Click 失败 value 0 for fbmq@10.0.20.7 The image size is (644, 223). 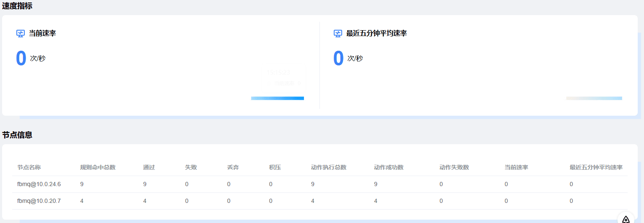[187, 201]
